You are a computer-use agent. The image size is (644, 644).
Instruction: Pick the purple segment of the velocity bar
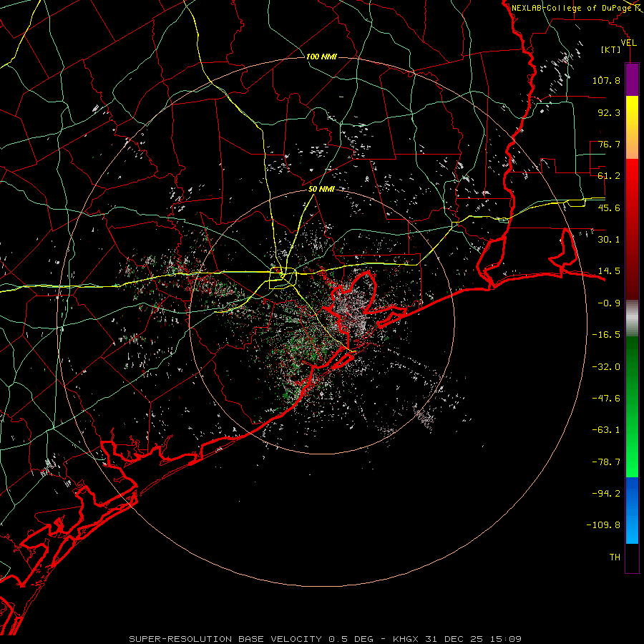click(632, 79)
